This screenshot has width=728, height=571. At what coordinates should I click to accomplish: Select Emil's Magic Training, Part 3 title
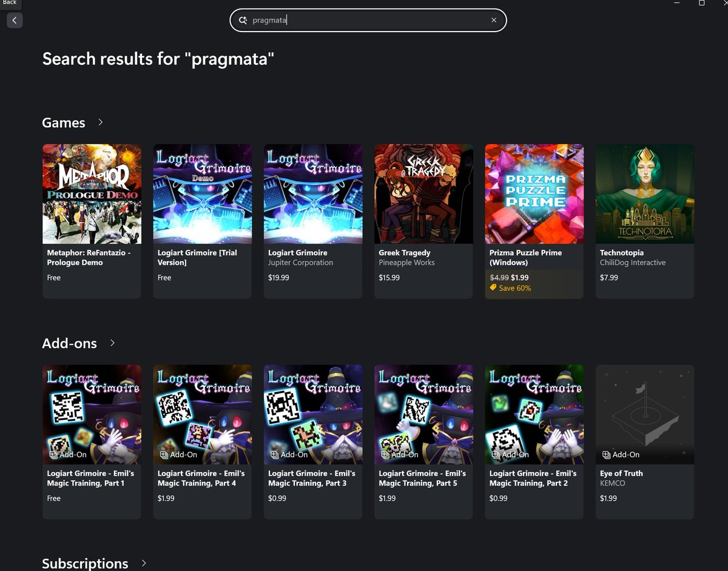tap(312, 478)
